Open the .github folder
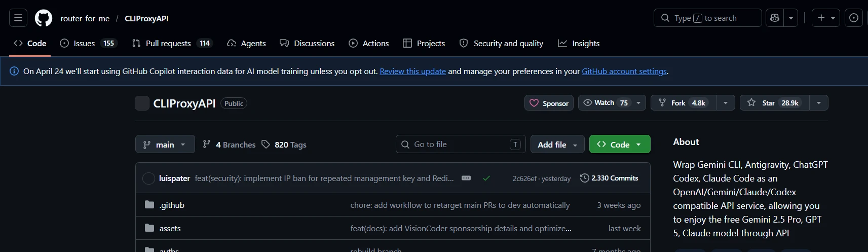Viewport: 868px width, 252px height. point(172,205)
